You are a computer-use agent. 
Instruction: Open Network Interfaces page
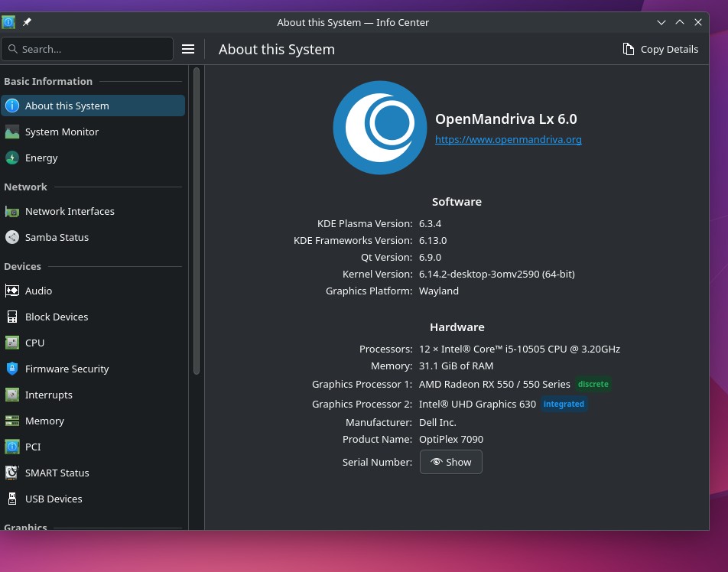[x=93, y=211]
